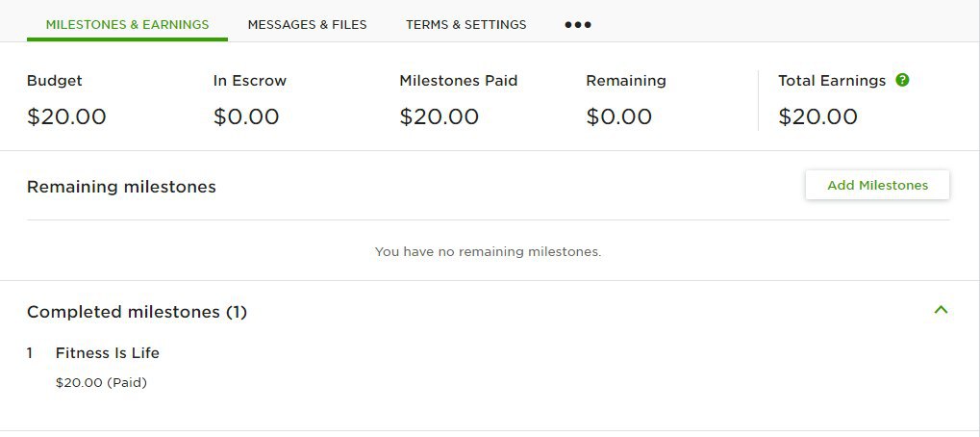Screen dimensions: 980x437
Task: Click the Add Milestones button
Action: coord(877,185)
